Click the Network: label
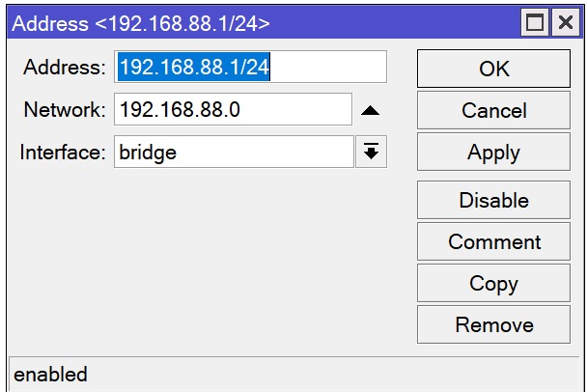Screen dimensions: 588x392 [64, 110]
